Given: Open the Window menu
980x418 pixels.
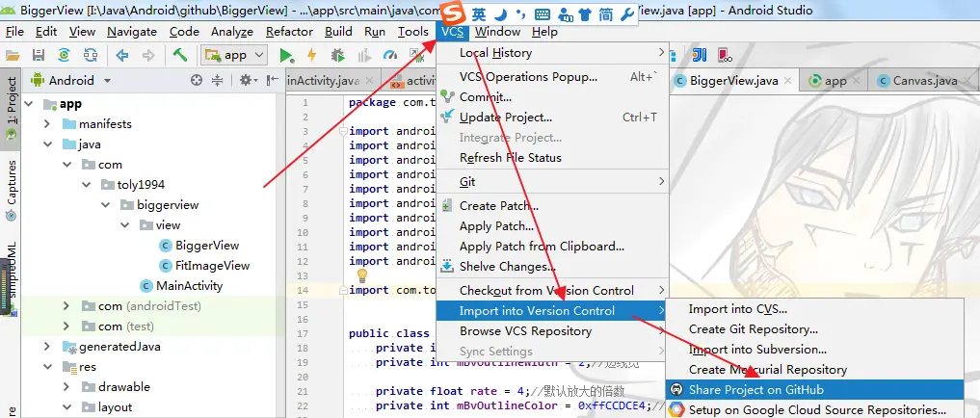Looking at the screenshot, I should pos(497,32).
